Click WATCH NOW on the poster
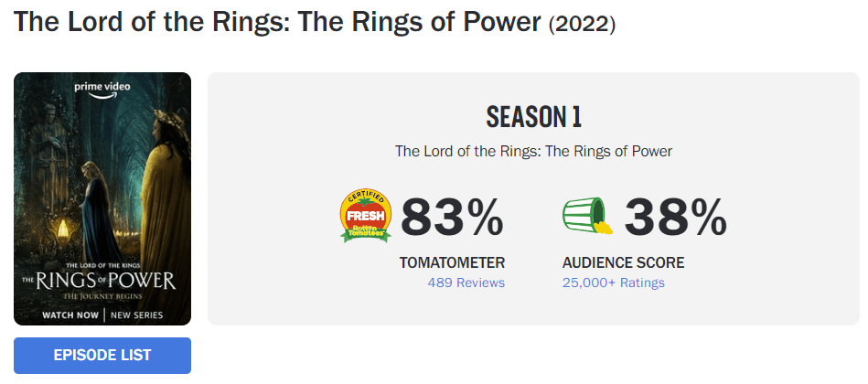The height and width of the screenshot is (384, 868). click(70, 315)
